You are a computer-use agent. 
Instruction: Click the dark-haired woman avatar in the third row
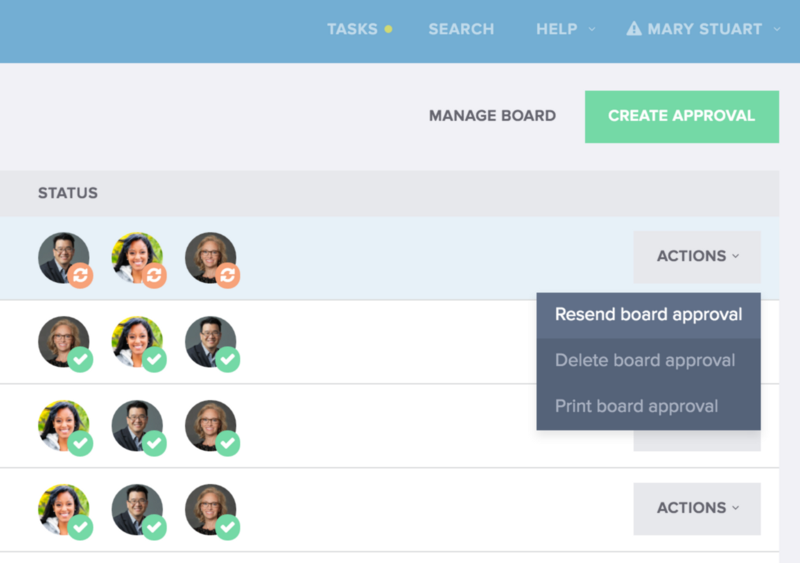(x=63, y=426)
